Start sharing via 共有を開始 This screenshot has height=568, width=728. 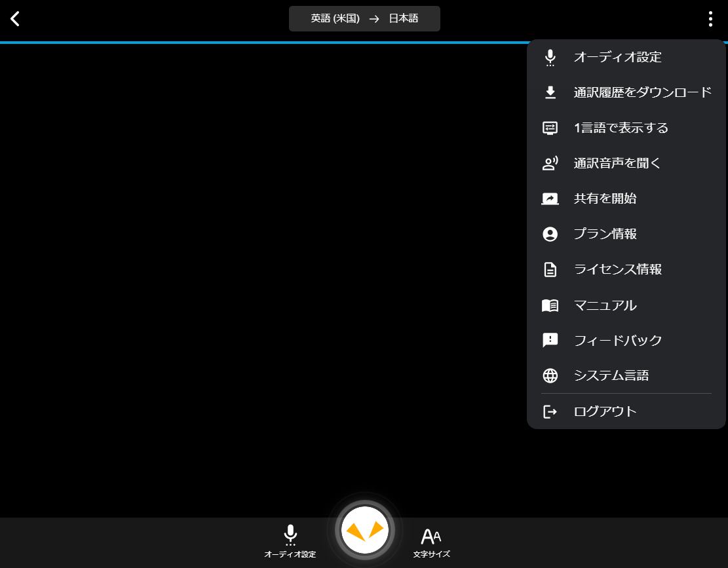pyautogui.click(x=605, y=198)
